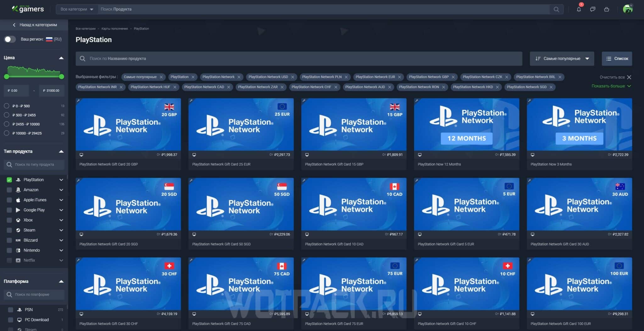
Task: Check the Amazon product type checkbox
Action: tap(9, 190)
